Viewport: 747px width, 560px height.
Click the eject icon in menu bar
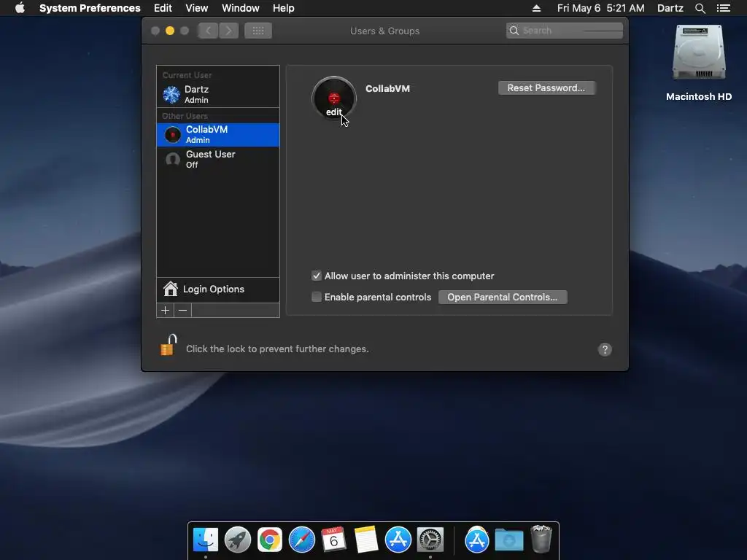point(536,8)
